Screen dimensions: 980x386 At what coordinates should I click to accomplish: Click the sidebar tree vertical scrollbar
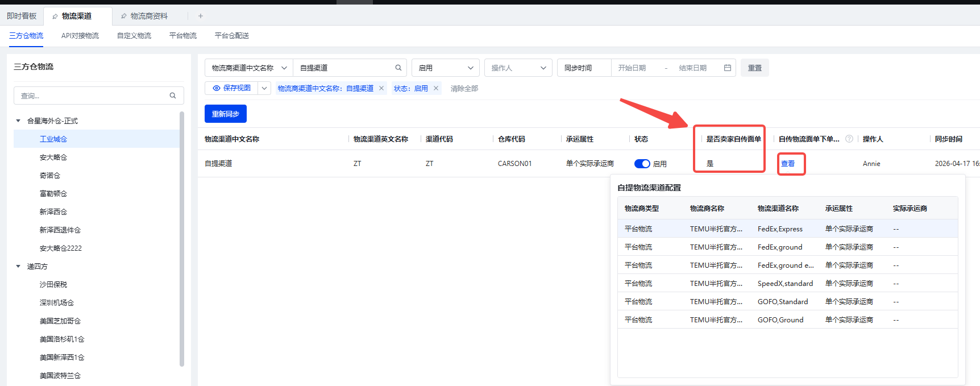(x=182, y=239)
